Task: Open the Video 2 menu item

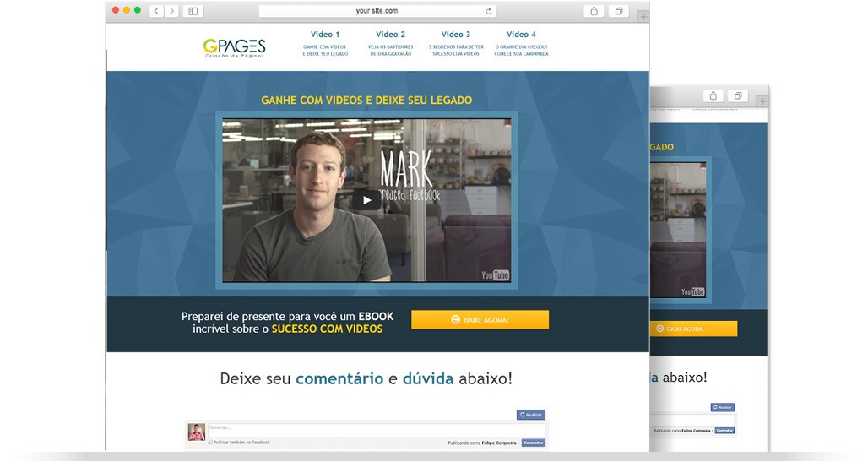Action: click(x=390, y=35)
